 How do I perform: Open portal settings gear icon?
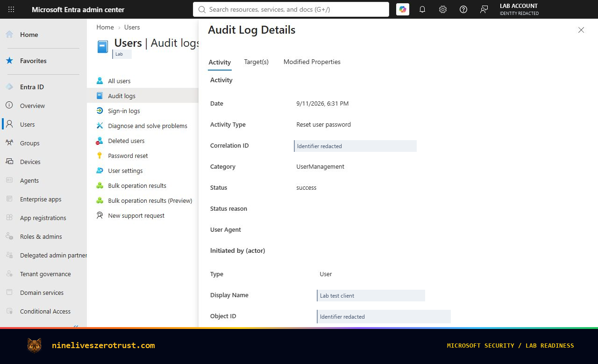tap(443, 9)
